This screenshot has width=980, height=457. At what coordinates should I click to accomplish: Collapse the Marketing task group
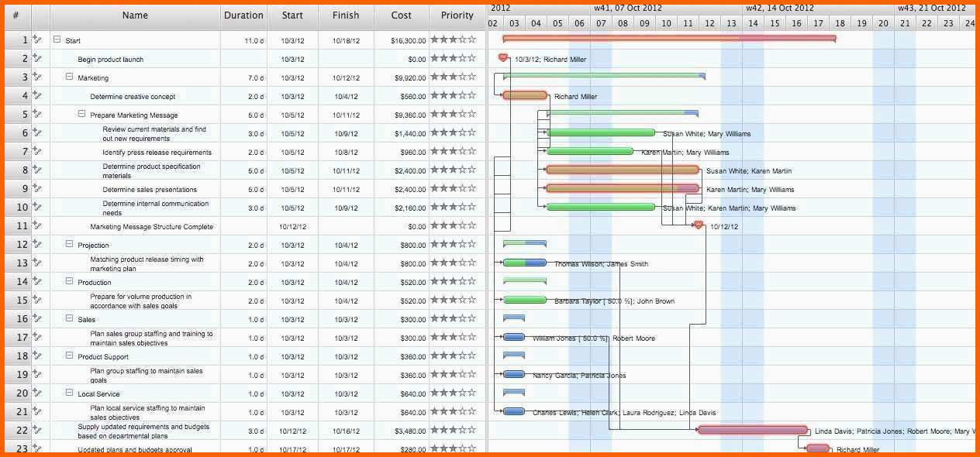pos(69,77)
